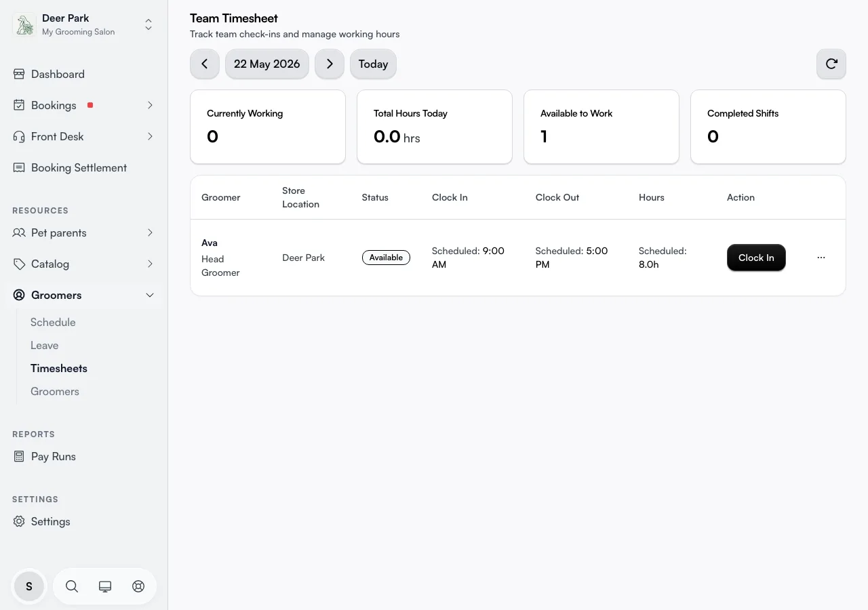Expand the Pet parents submenu chevron
The image size is (868, 610).
(x=150, y=232)
